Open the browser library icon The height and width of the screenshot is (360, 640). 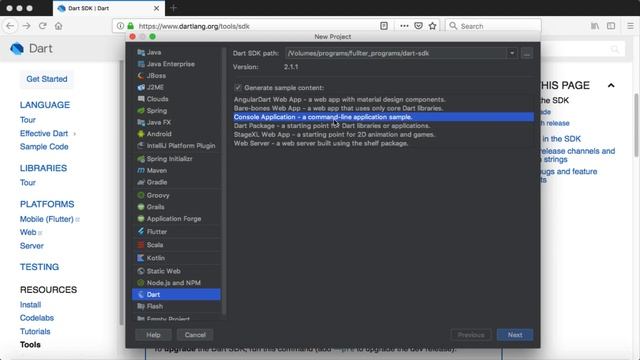[x=595, y=26]
